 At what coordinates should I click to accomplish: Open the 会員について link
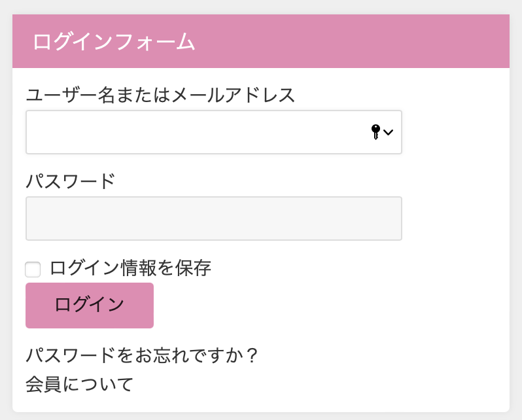[x=80, y=385]
